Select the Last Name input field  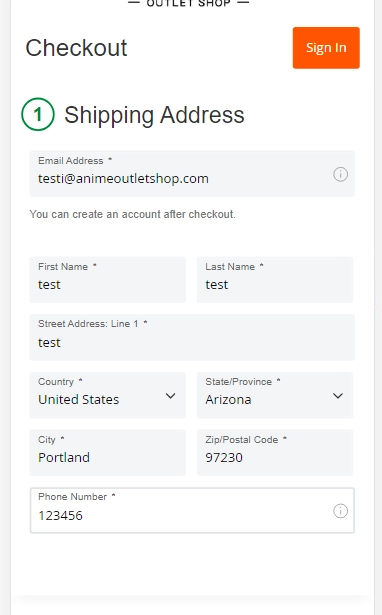pyautogui.click(x=275, y=280)
